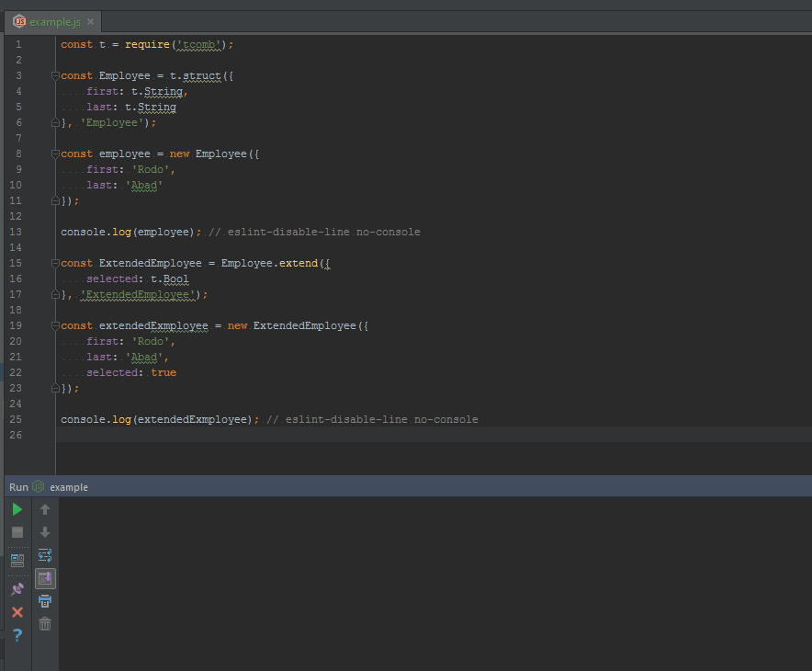This screenshot has width=812, height=671.
Task: Place the cursor on empty line 26
Action: [x=367, y=435]
